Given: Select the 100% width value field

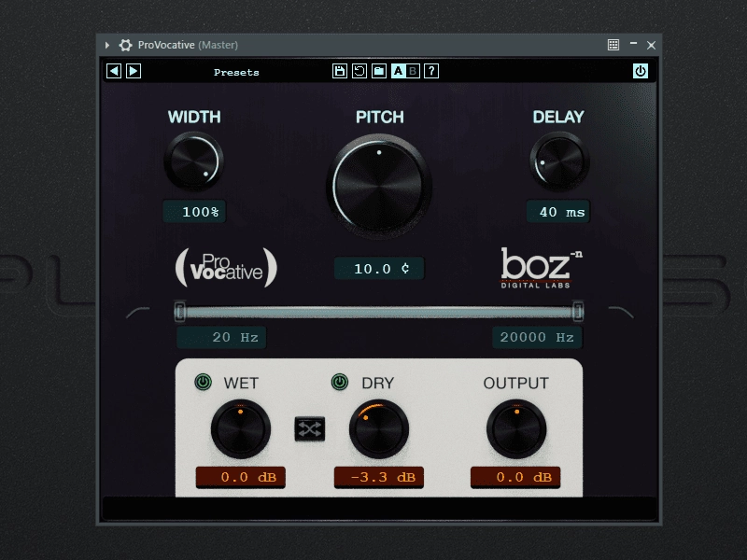Looking at the screenshot, I should coord(194,212).
